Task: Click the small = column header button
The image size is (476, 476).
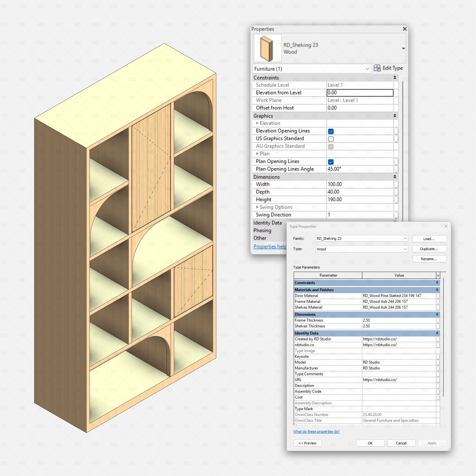Action: coord(438,275)
